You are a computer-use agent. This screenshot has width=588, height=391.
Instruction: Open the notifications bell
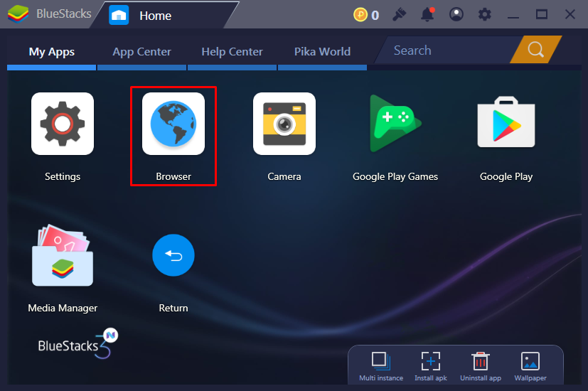tap(427, 14)
